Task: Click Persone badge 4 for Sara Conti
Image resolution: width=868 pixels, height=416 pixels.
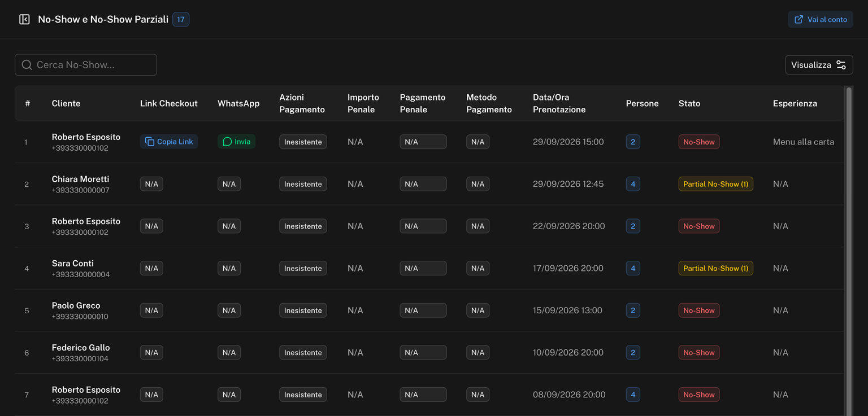Action: 633,268
